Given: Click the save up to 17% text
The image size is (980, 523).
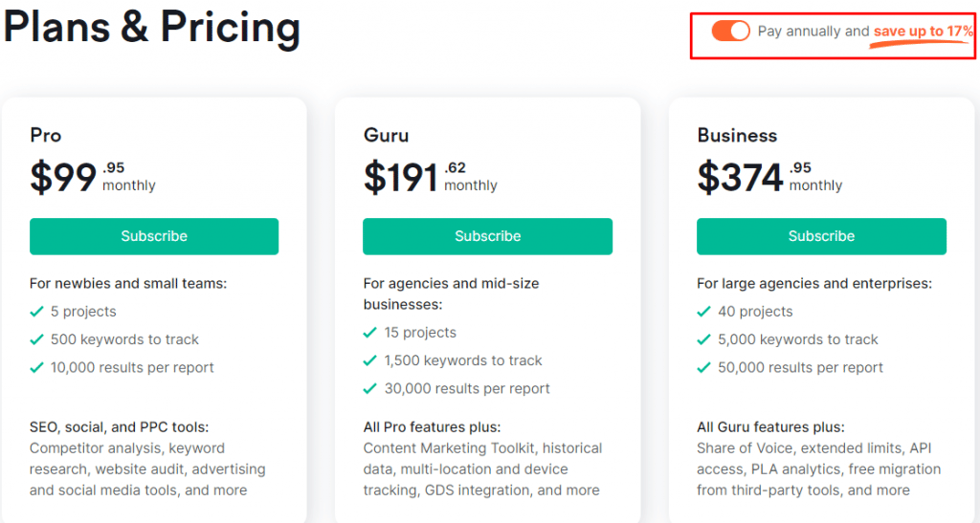Looking at the screenshot, I should pyautogui.click(x=923, y=32).
